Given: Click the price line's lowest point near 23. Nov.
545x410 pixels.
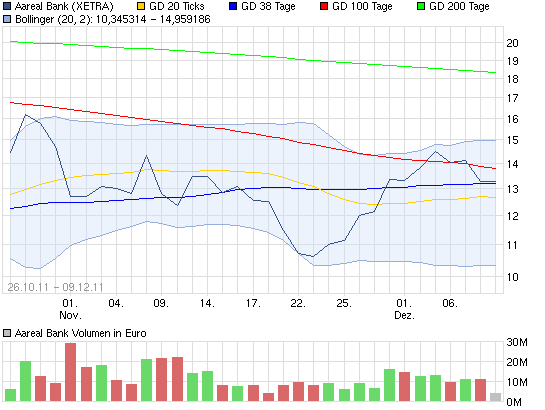Looking at the screenshot, I should pyautogui.click(x=313, y=256).
